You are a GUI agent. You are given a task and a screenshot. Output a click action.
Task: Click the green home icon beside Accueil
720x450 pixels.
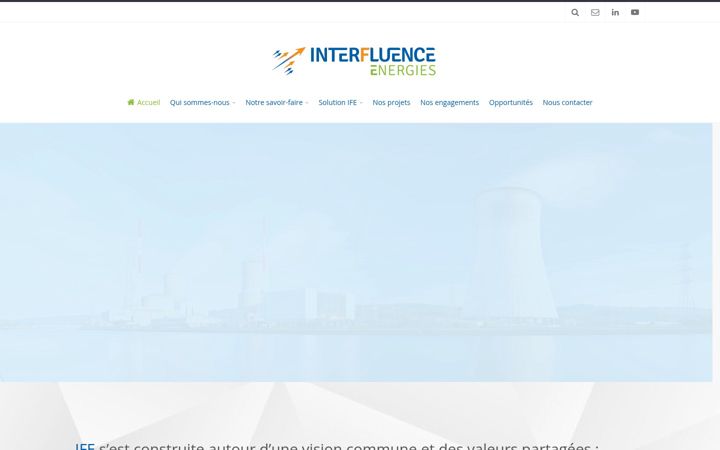[x=131, y=102]
